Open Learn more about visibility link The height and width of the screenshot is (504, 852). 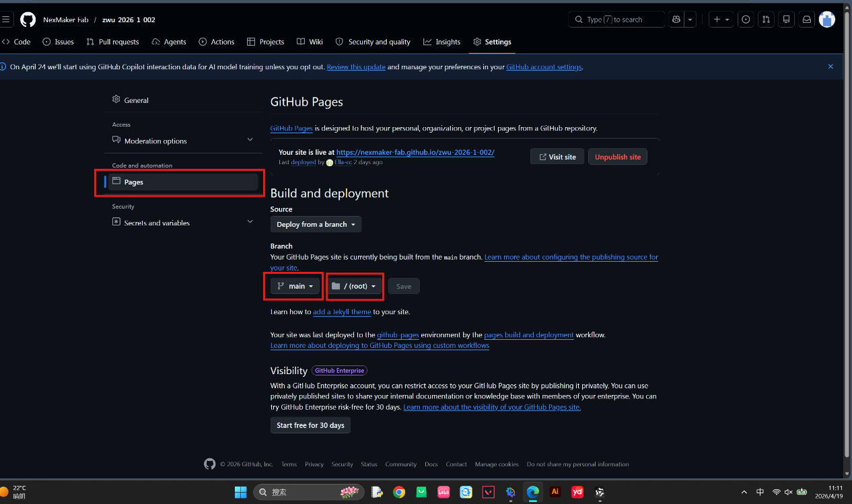492,407
